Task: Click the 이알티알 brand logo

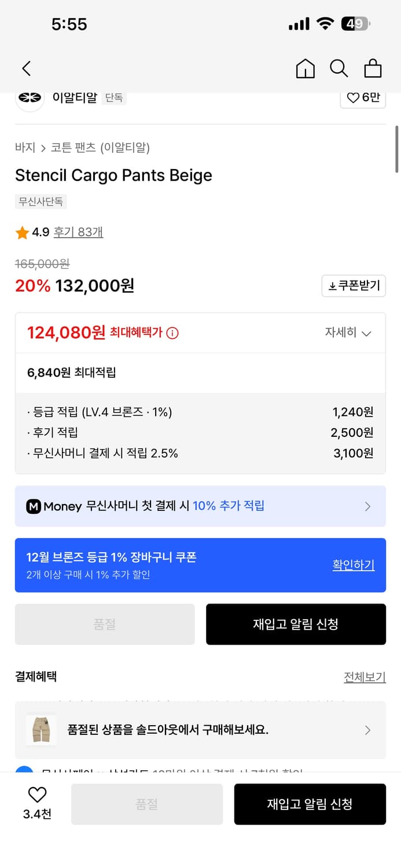Action: pyautogui.click(x=30, y=98)
